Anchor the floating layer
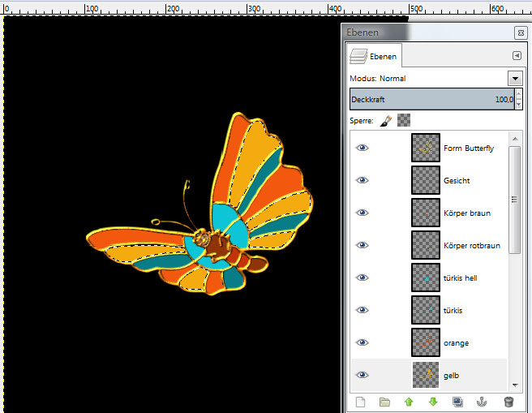The image size is (532, 413). 483,402
